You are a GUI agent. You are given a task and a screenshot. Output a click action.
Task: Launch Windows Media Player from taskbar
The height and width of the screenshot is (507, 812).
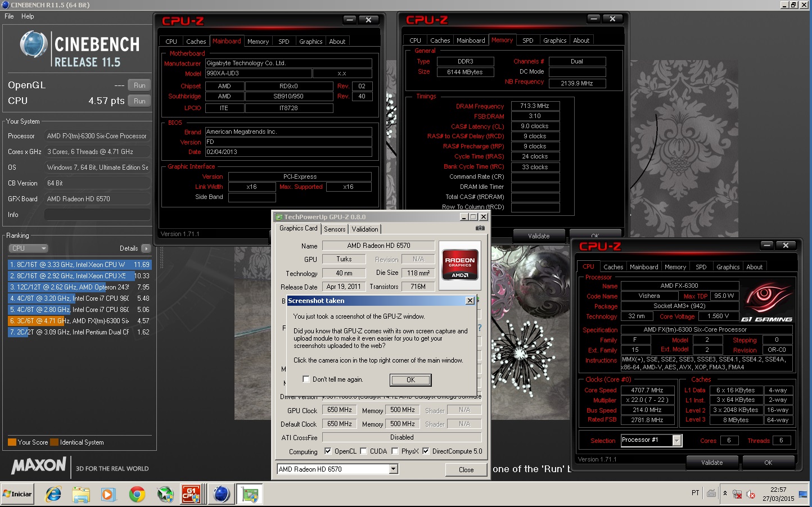[108, 494]
